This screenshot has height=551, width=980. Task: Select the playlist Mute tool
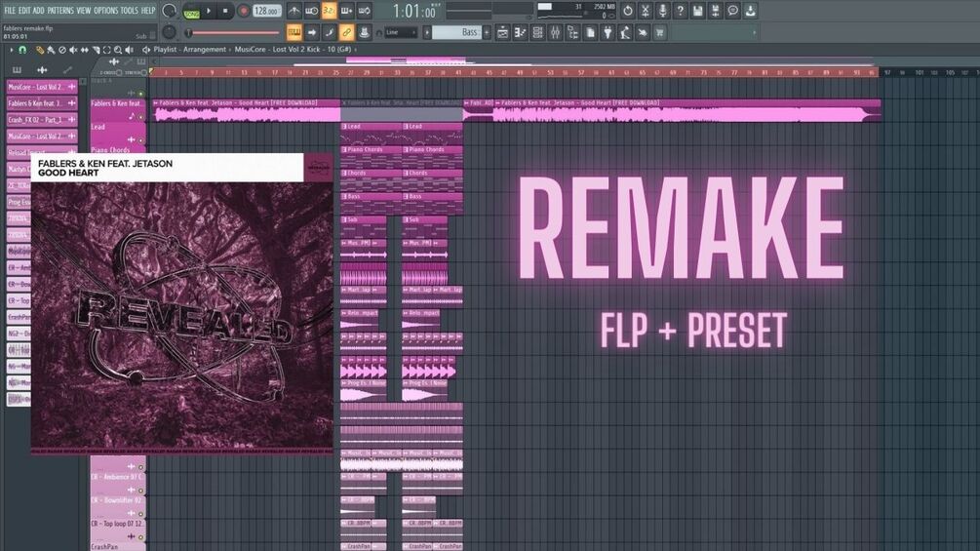point(73,50)
